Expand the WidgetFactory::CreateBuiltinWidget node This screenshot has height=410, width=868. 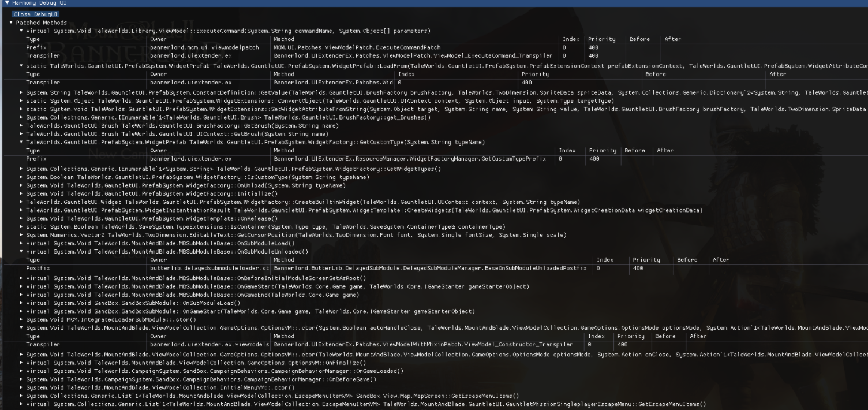(x=21, y=202)
